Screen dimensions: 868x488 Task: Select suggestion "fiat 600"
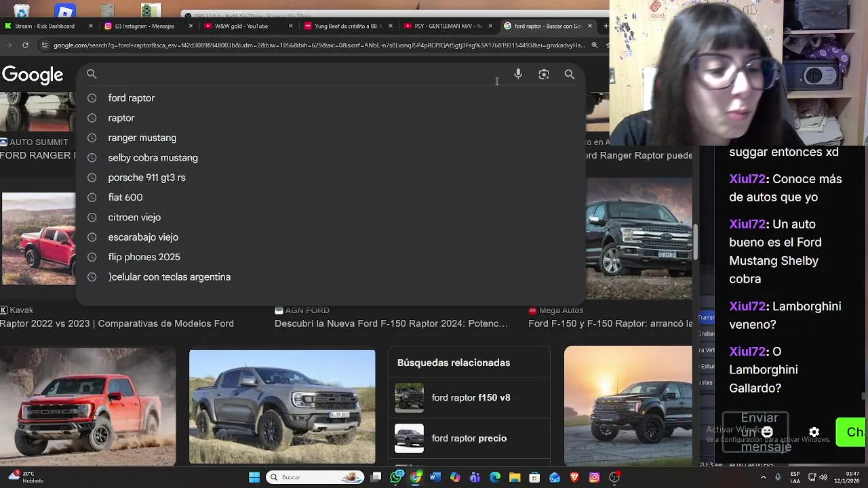pos(331,197)
